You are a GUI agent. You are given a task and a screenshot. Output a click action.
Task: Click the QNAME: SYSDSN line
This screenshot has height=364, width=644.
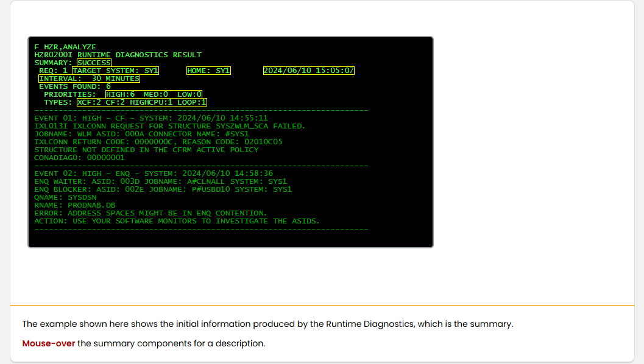click(x=65, y=197)
